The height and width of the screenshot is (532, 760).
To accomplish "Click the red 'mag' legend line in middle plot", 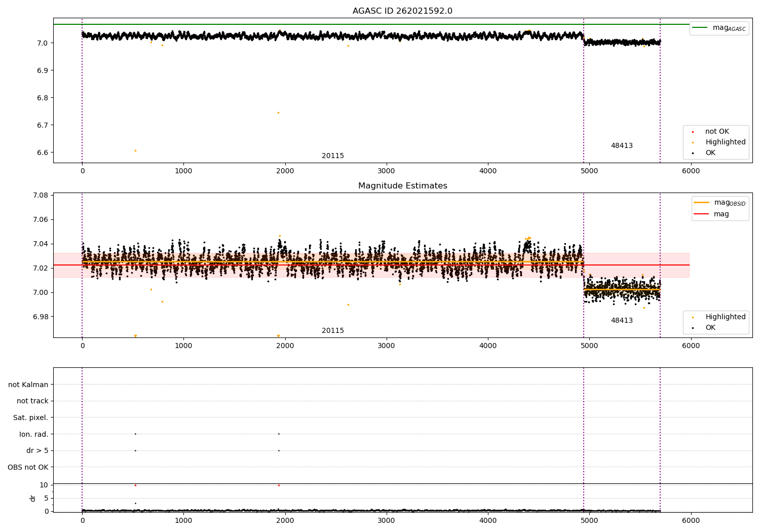I will pyautogui.click(x=701, y=214).
